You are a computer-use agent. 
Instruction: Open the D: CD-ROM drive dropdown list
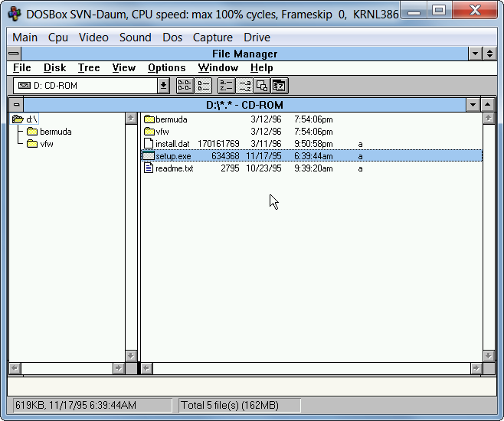pos(163,86)
